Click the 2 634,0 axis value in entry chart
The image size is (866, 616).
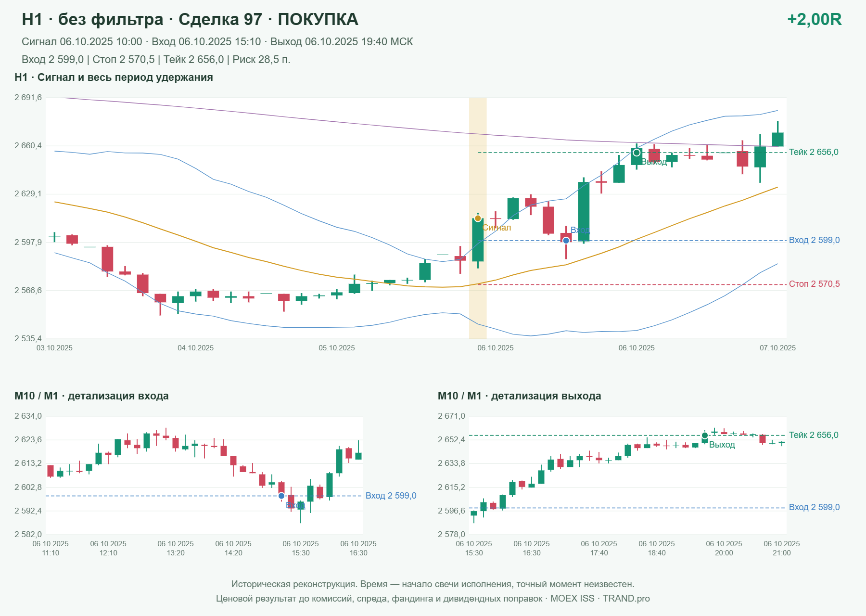point(28,416)
